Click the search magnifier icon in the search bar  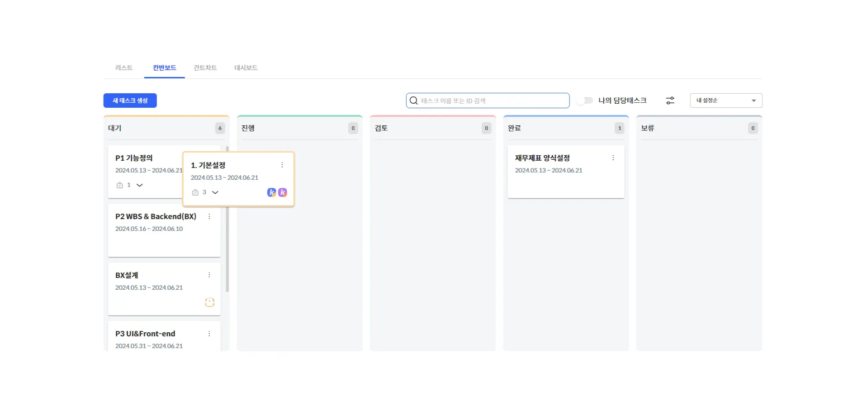coord(413,100)
